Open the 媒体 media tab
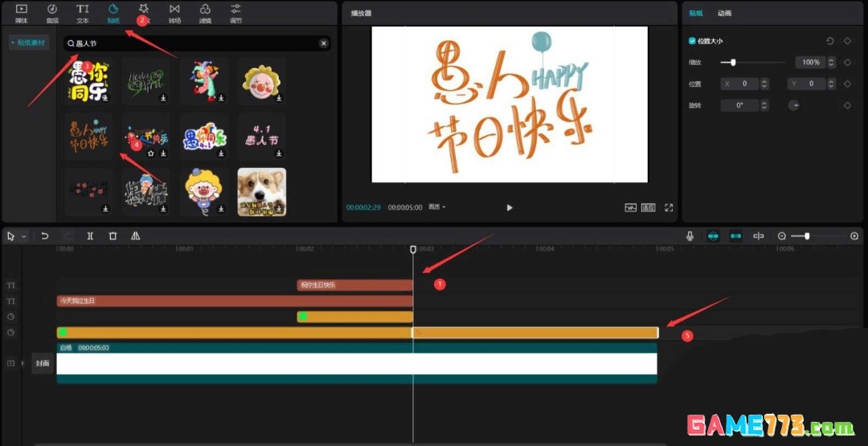 pos(21,14)
